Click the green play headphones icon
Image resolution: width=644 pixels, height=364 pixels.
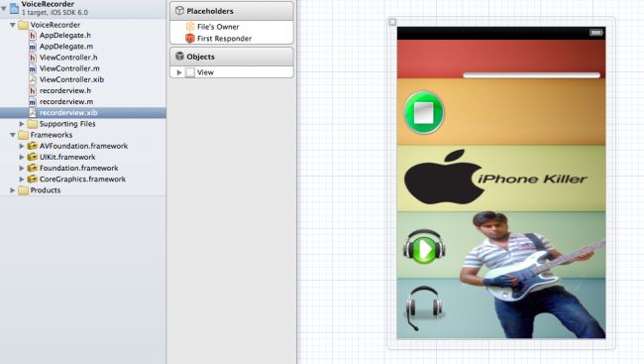pos(424,246)
